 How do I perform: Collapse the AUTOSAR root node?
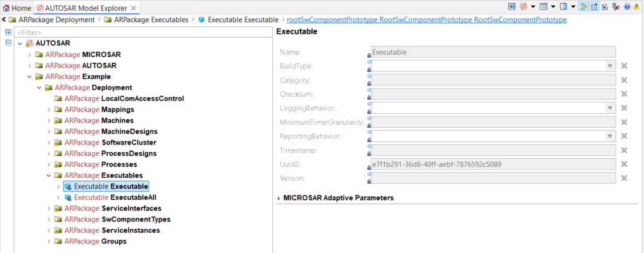tap(20, 43)
